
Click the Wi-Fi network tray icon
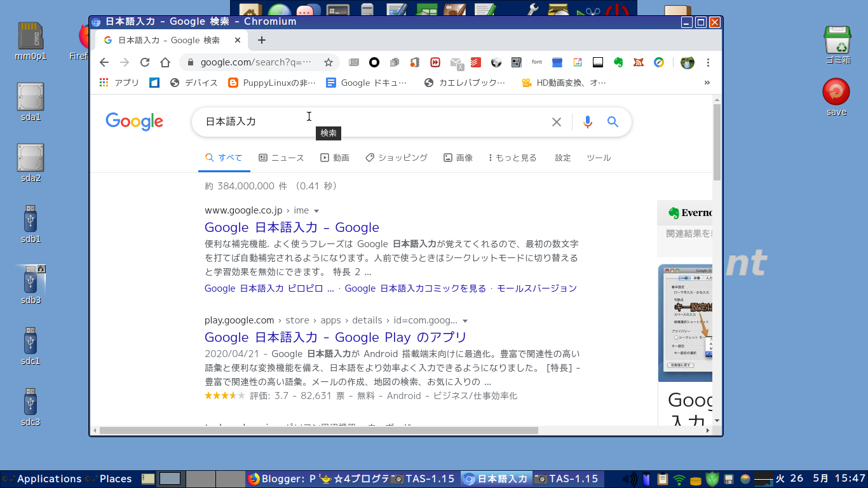click(x=679, y=479)
